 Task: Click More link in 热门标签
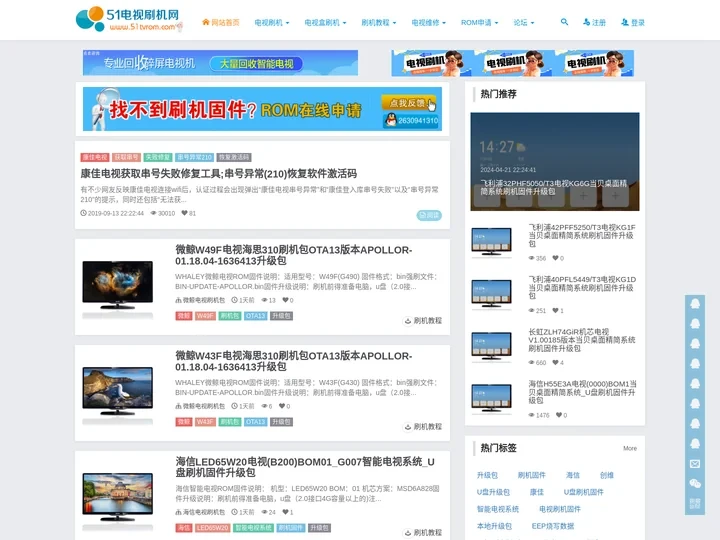(630, 448)
